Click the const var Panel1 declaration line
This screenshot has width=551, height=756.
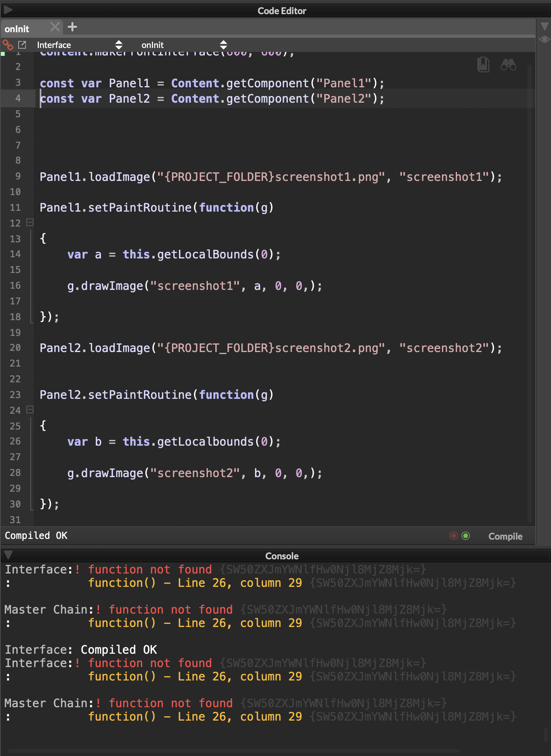coord(212,83)
